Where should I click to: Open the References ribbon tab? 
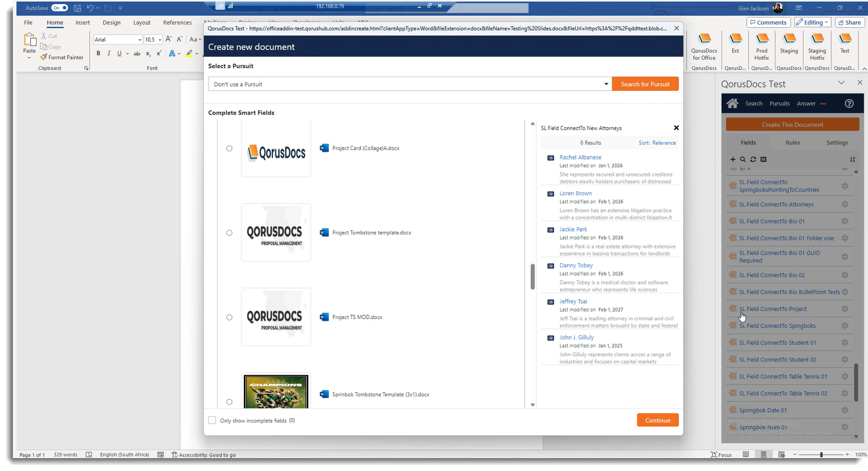pos(177,23)
